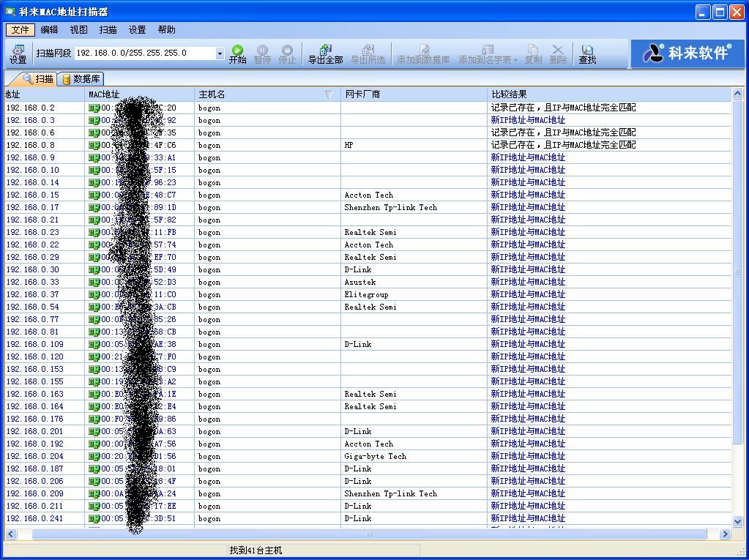Open the 文件 (File) menu
Viewport: 749px width, 560px height.
[20, 30]
